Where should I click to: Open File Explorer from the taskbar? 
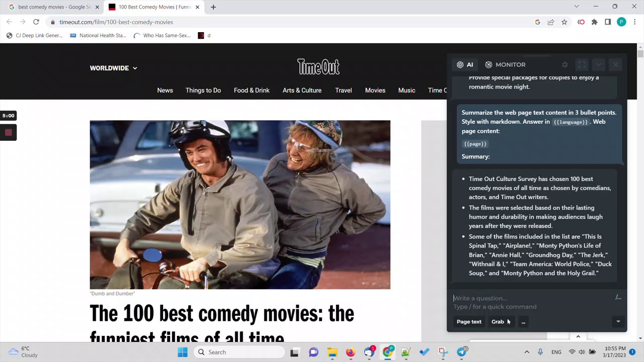pos(332,352)
